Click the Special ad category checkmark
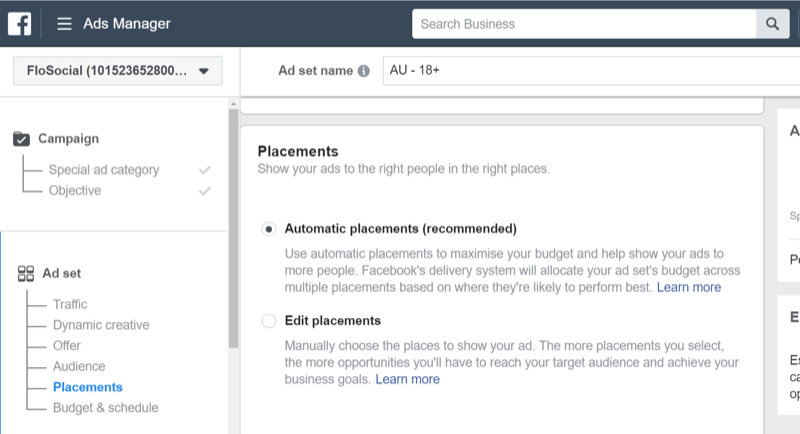Image resolution: width=800 pixels, height=434 pixels. coord(205,170)
